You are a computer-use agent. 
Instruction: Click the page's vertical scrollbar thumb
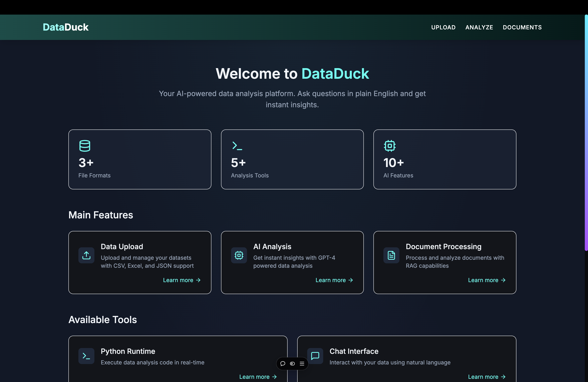(x=586, y=133)
